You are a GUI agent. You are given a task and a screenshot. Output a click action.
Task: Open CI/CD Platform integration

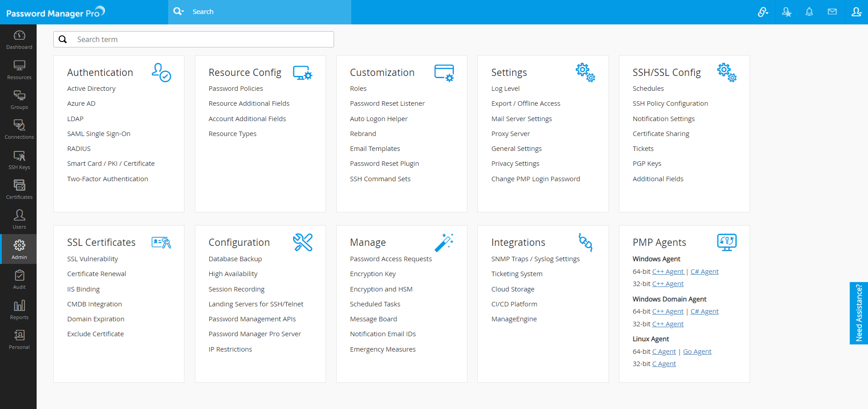514,304
